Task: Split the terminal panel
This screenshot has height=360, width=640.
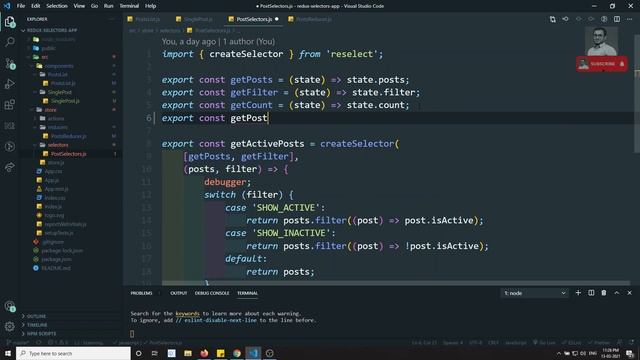Action: [x=591, y=293]
